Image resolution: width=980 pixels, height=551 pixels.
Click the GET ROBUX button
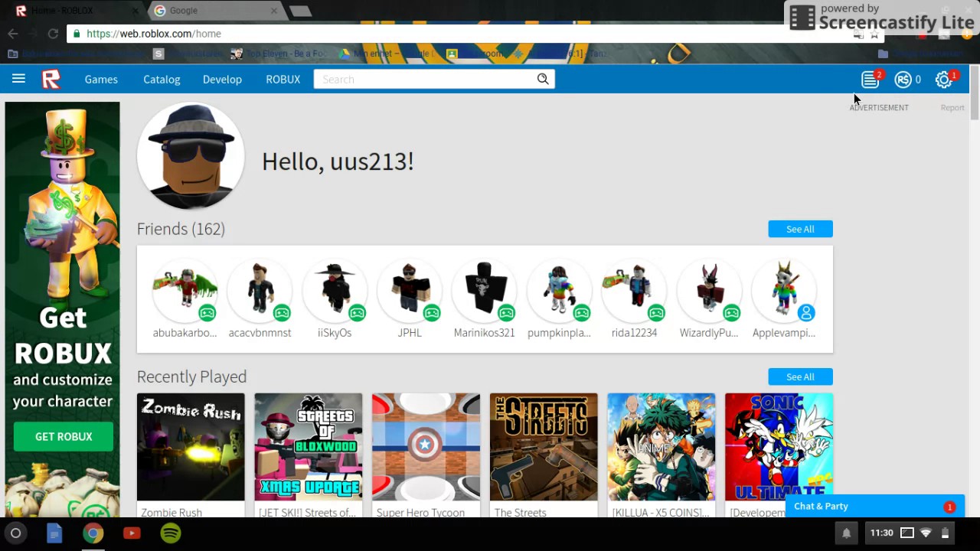click(x=64, y=436)
